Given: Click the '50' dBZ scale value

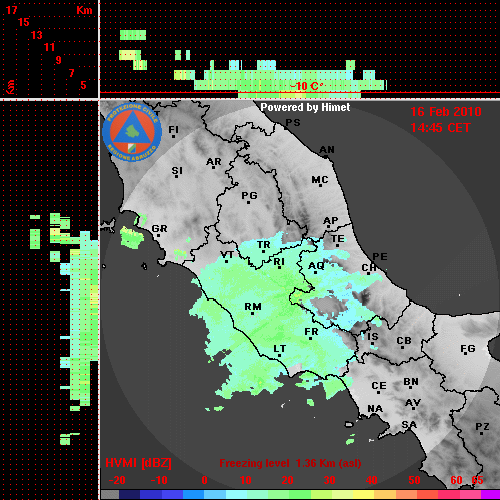Looking at the screenshot, I should [414, 480].
